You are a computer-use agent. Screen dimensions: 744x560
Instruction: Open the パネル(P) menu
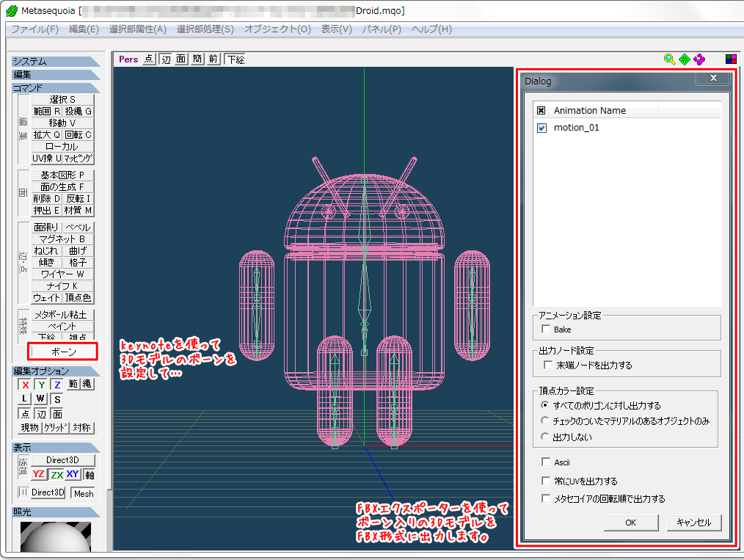coord(382,29)
